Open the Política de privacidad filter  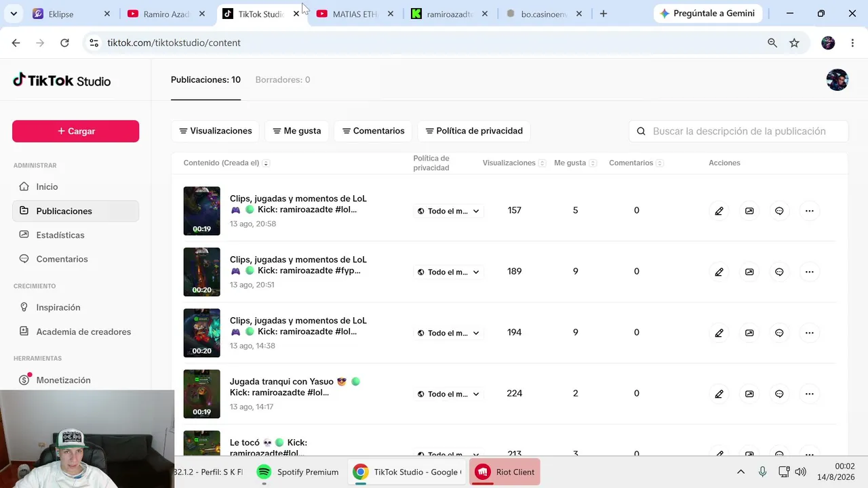[x=474, y=131]
